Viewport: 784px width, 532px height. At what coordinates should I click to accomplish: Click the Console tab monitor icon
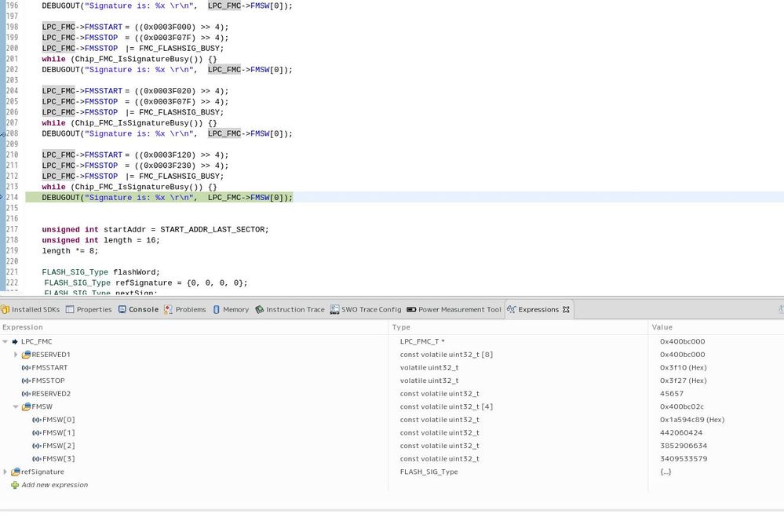click(x=122, y=309)
